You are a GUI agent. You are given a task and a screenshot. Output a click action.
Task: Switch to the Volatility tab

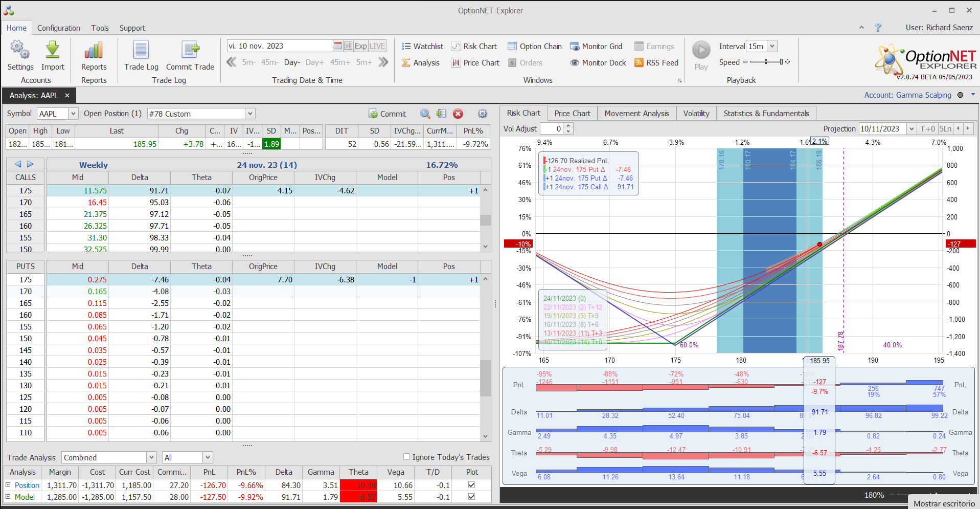pos(696,114)
